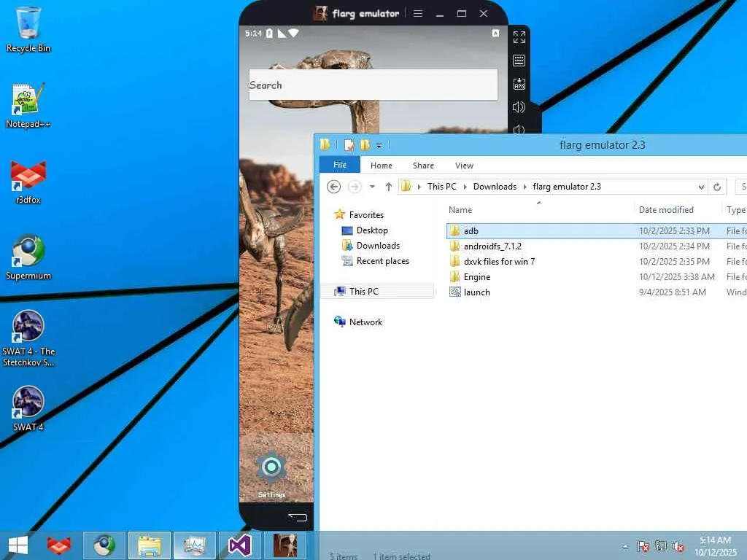Open the taskbar clock showing 5:14 AM

(715, 546)
